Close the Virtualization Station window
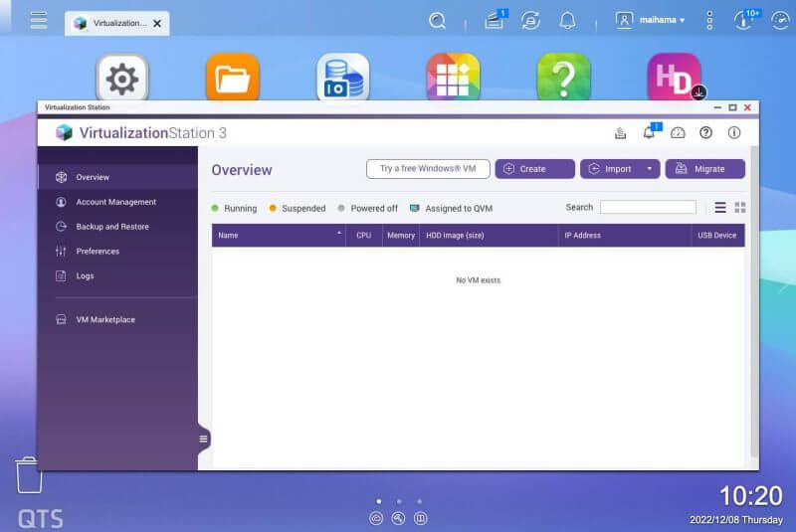796x532 pixels. (747, 107)
